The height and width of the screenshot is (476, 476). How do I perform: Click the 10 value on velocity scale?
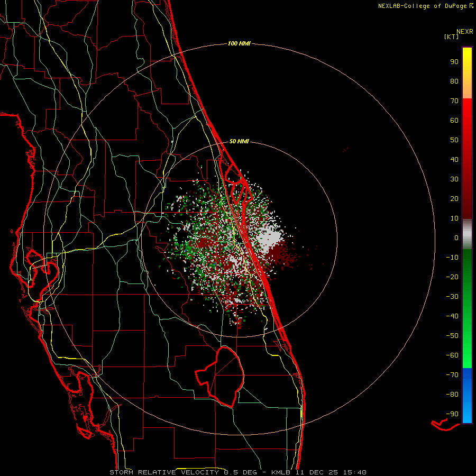pos(454,218)
